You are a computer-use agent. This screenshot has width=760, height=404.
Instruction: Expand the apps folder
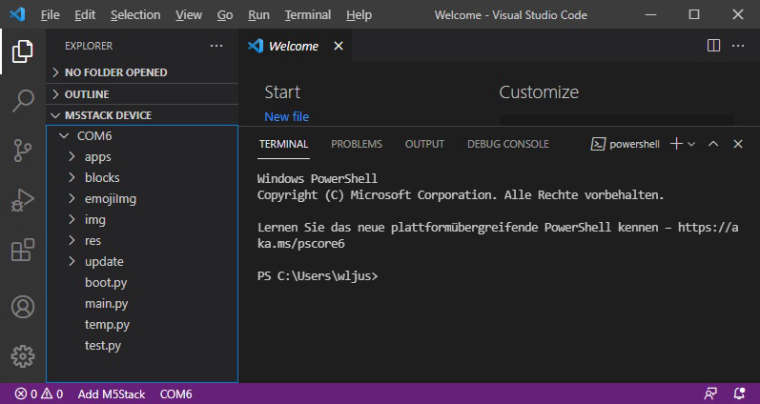click(x=142, y=157)
